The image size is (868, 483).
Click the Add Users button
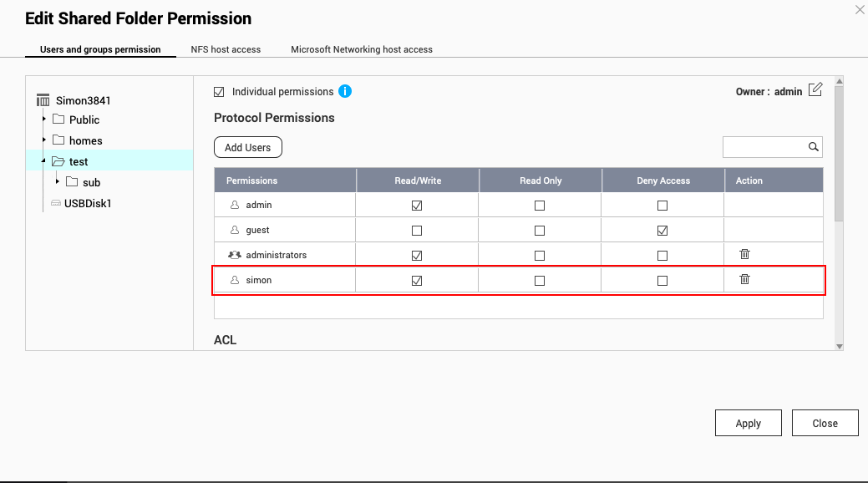click(248, 148)
